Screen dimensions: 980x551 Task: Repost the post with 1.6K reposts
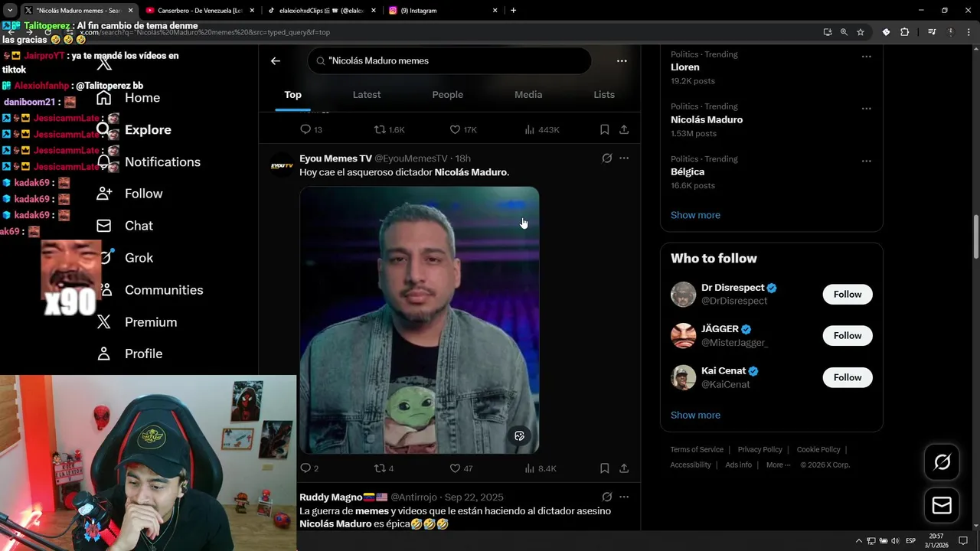click(x=389, y=129)
